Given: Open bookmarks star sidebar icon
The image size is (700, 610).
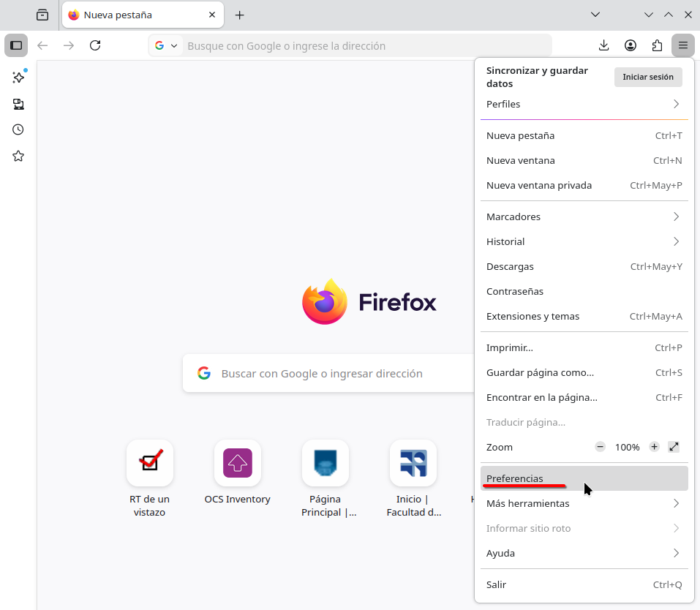Looking at the screenshot, I should (18, 157).
